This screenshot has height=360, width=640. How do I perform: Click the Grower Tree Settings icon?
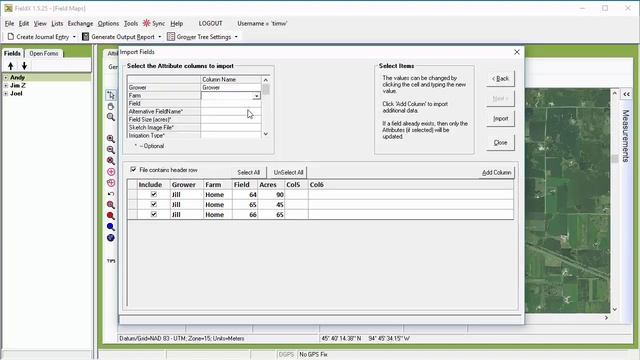(x=171, y=37)
